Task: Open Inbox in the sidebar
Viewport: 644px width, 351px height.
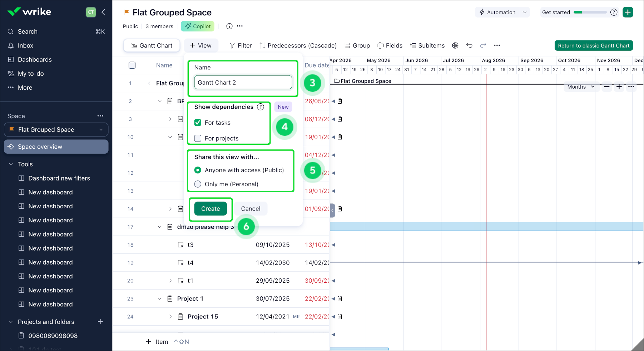Action: (x=56, y=45)
